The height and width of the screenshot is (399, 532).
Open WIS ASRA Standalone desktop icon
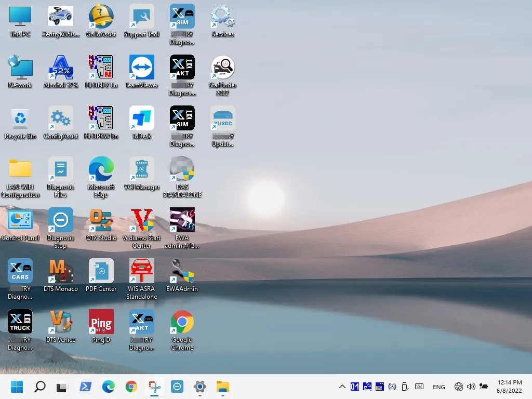141,272
